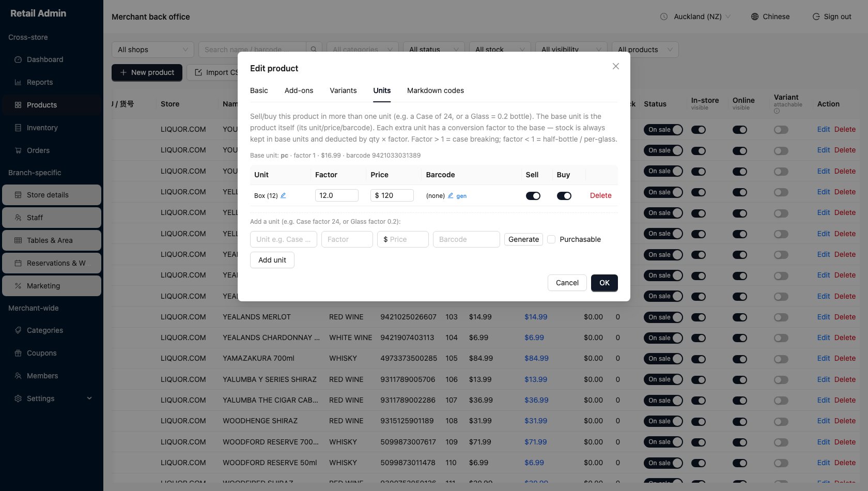Click the pencil icon next to Box (12)
The width and height of the screenshot is (868, 491).
[283, 195]
